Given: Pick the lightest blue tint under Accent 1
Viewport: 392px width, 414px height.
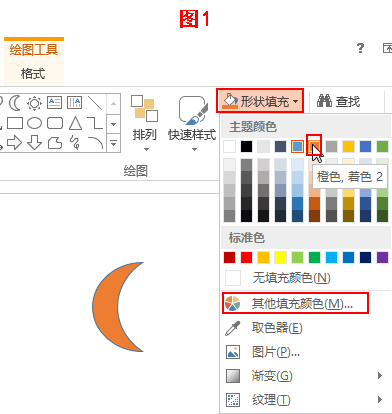Looking at the screenshot, I should tap(297, 165).
